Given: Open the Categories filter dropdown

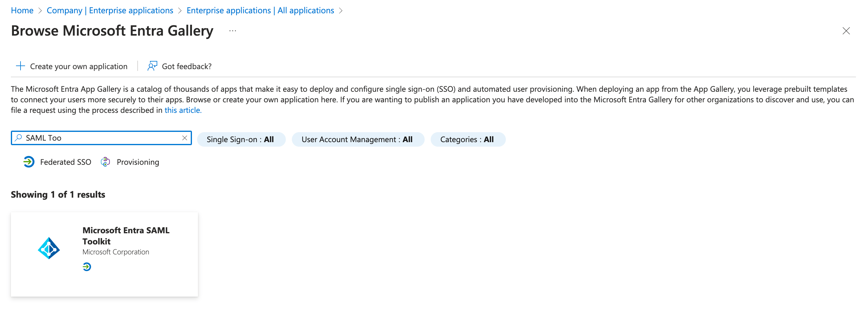Looking at the screenshot, I should point(467,139).
